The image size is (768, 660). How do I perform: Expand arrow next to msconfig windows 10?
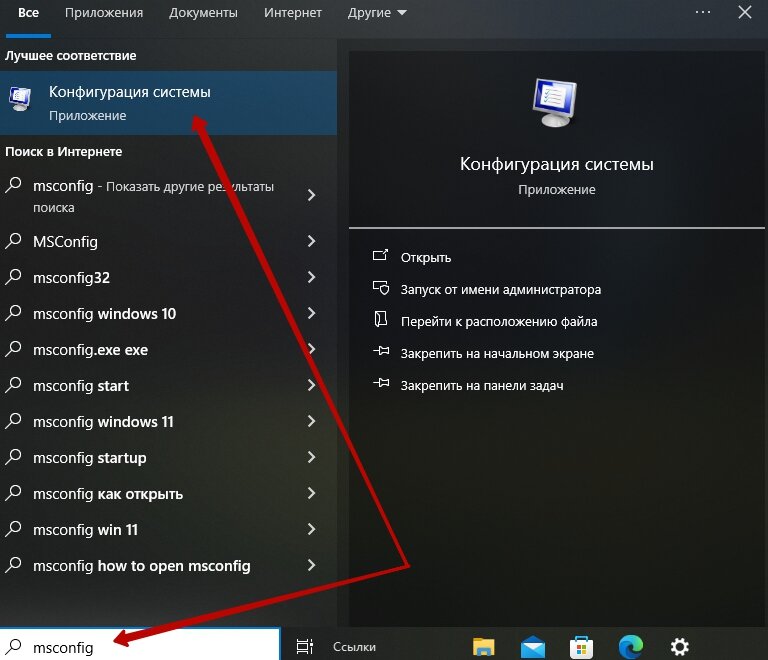tap(311, 313)
